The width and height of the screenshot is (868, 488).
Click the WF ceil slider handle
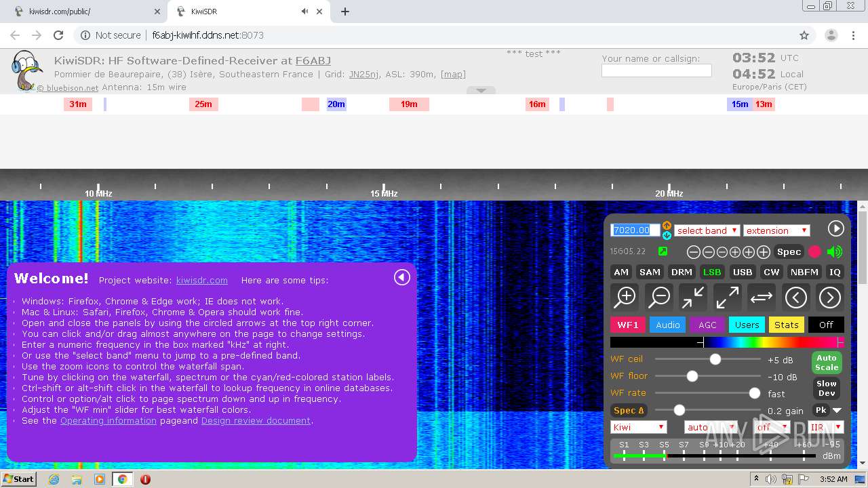click(x=715, y=359)
